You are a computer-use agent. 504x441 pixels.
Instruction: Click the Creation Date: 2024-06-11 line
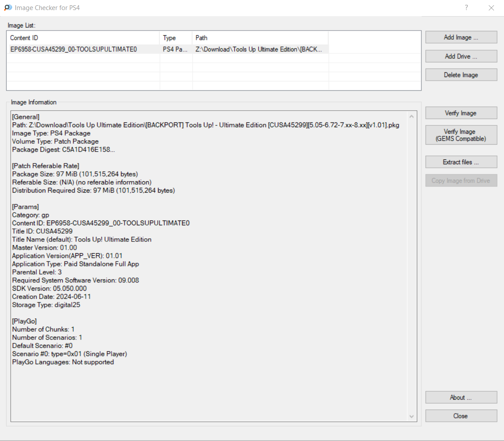click(x=51, y=297)
